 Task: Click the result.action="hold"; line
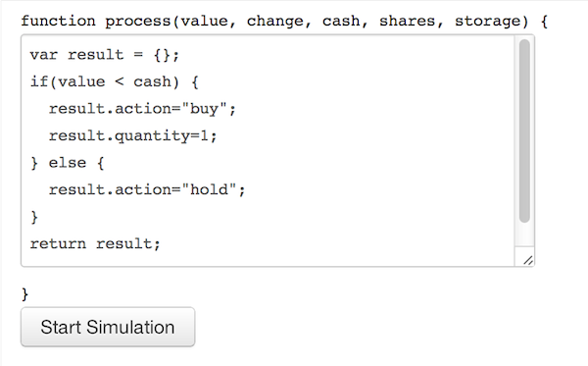coord(147,190)
